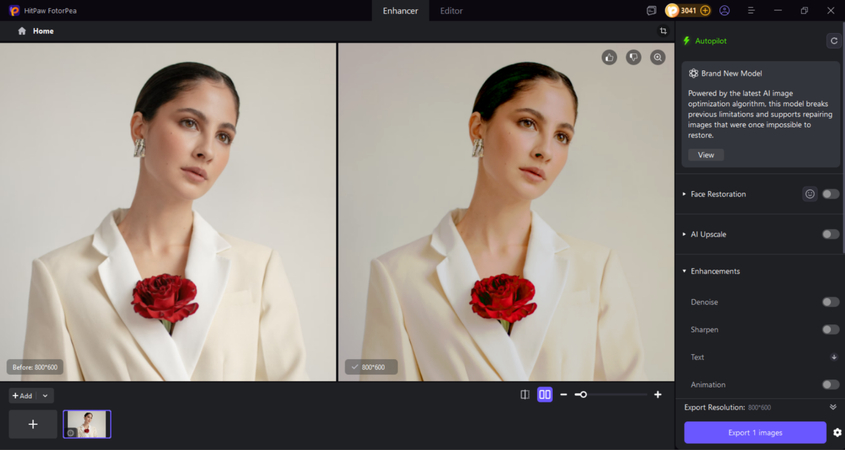The height and width of the screenshot is (450, 845).
Task: Click the refresh icon beside Autopilot
Action: [x=834, y=40]
